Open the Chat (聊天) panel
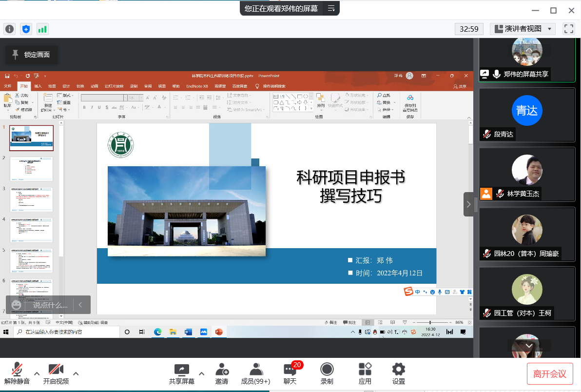Screen dimensions: 581x392 290,373
